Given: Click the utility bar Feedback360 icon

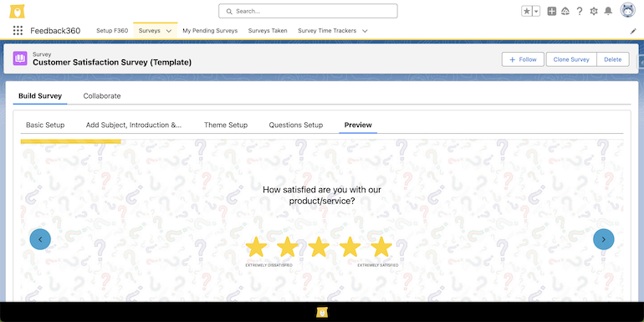Looking at the screenshot, I should coord(322,312).
